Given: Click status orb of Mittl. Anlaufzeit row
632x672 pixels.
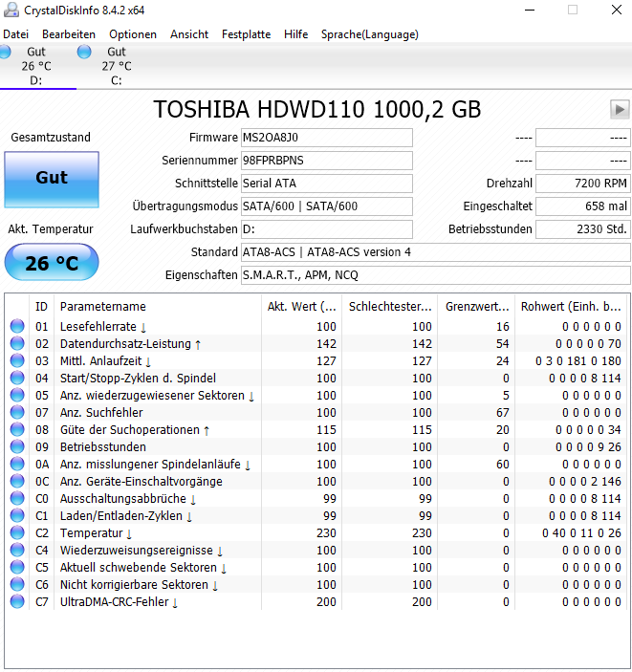Looking at the screenshot, I should coord(17,360).
